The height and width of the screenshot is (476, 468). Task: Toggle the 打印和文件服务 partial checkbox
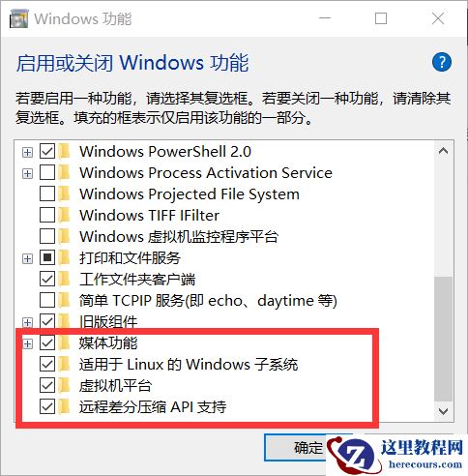[x=47, y=257]
